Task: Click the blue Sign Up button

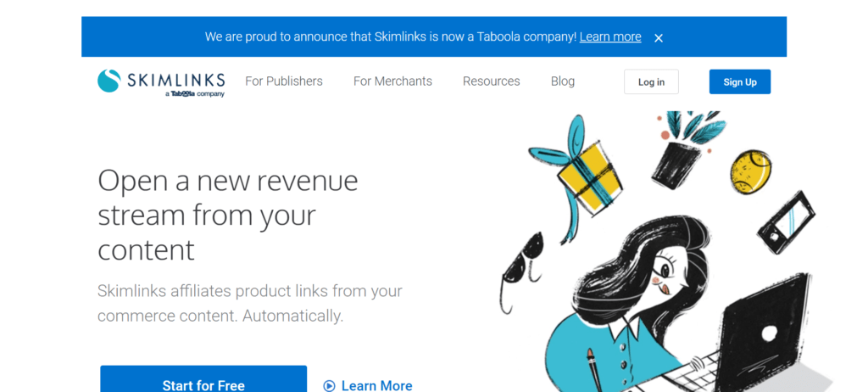Action: point(739,81)
